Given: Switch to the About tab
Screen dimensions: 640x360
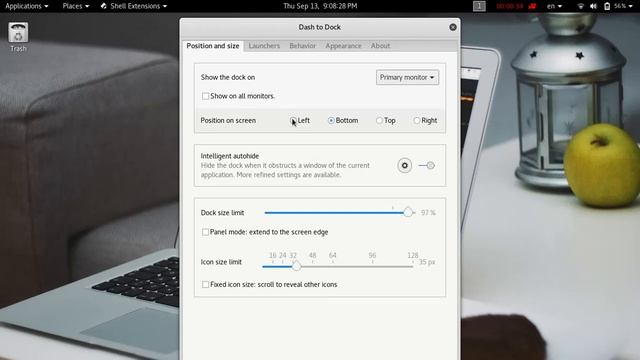Looking at the screenshot, I should pyautogui.click(x=380, y=46).
